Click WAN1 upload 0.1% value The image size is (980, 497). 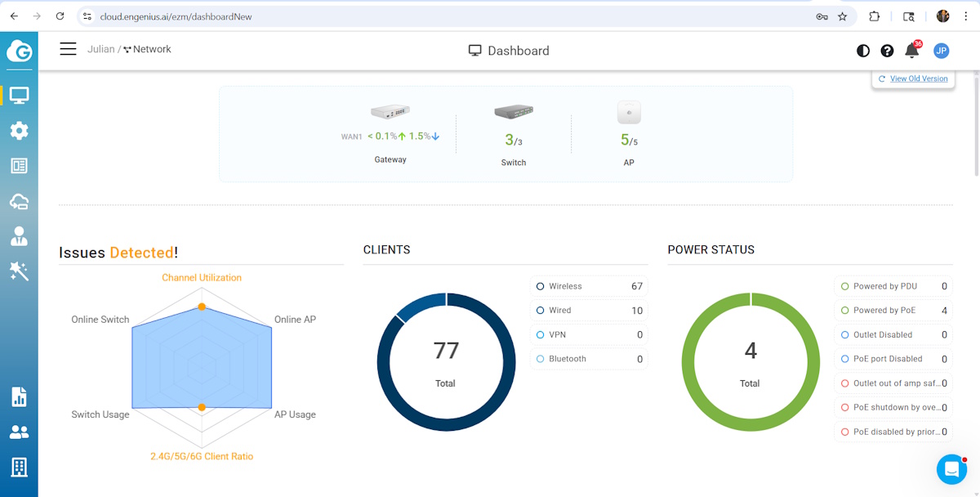(387, 137)
